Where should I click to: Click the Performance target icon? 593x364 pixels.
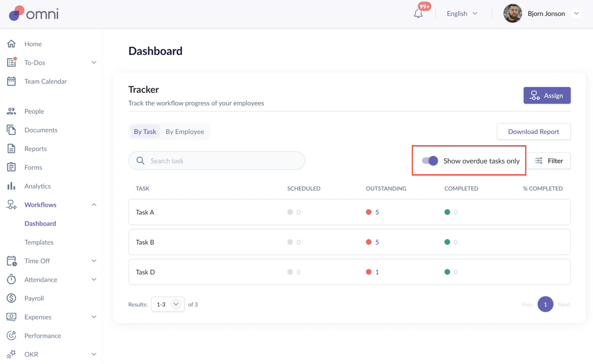pos(11,336)
